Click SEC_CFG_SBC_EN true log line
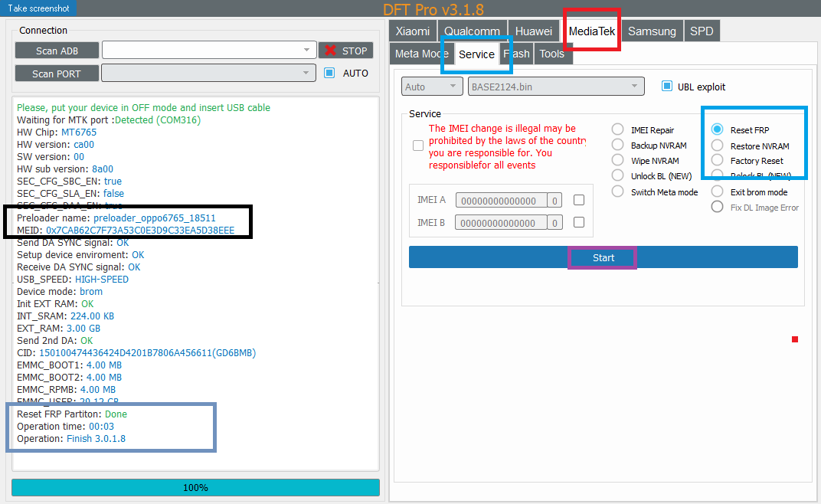The image size is (821, 504). pyautogui.click(x=69, y=182)
